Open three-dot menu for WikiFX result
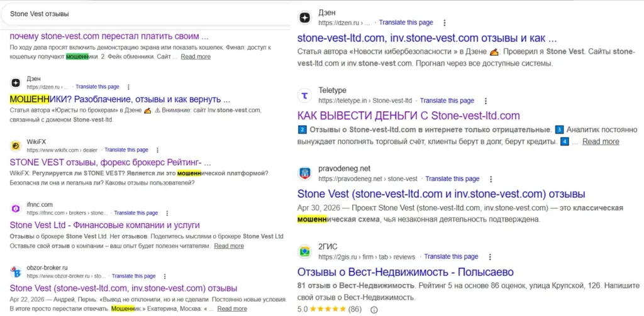The width and height of the screenshot is (644, 316). (x=157, y=150)
